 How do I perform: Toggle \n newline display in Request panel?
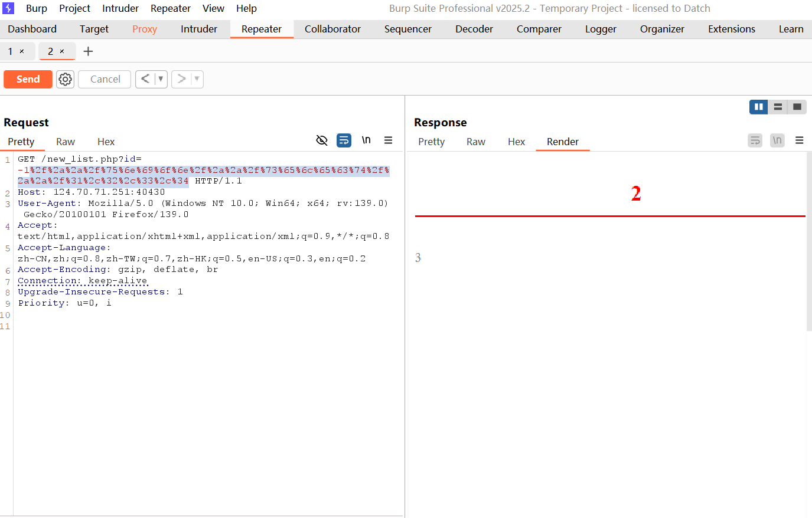(366, 140)
